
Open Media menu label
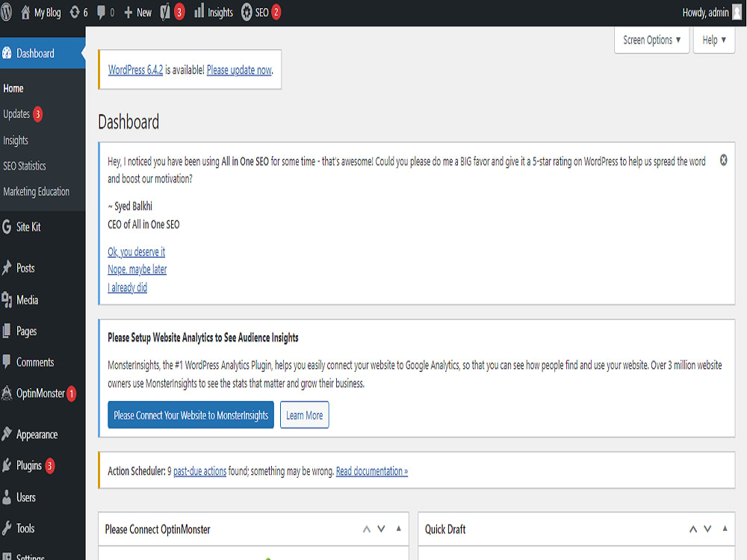click(x=27, y=300)
